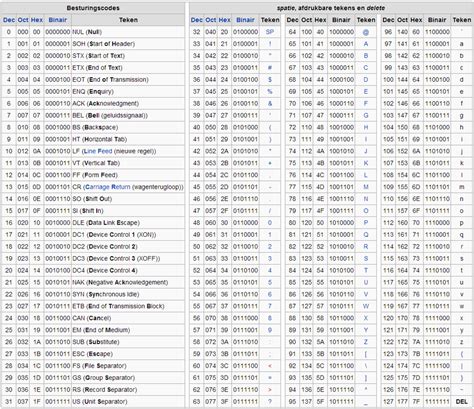
Task: Click the % symbol link for decimal 37
Action: (270, 92)
